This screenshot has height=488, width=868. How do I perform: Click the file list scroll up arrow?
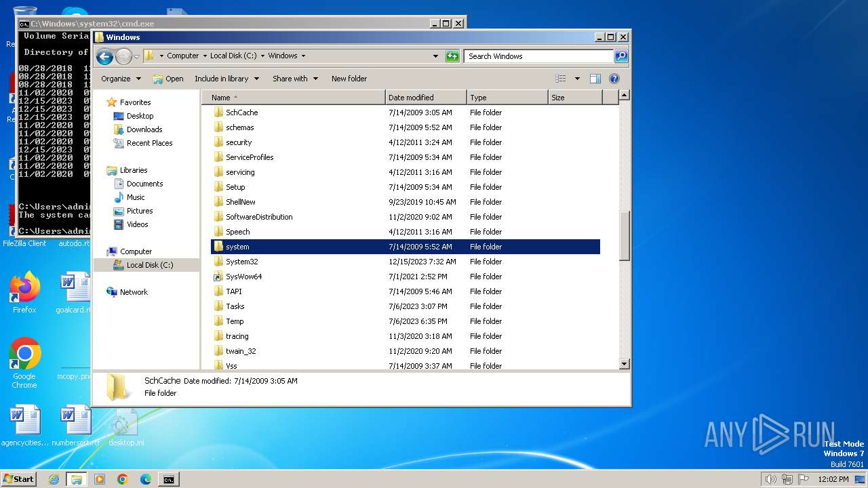tap(625, 96)
